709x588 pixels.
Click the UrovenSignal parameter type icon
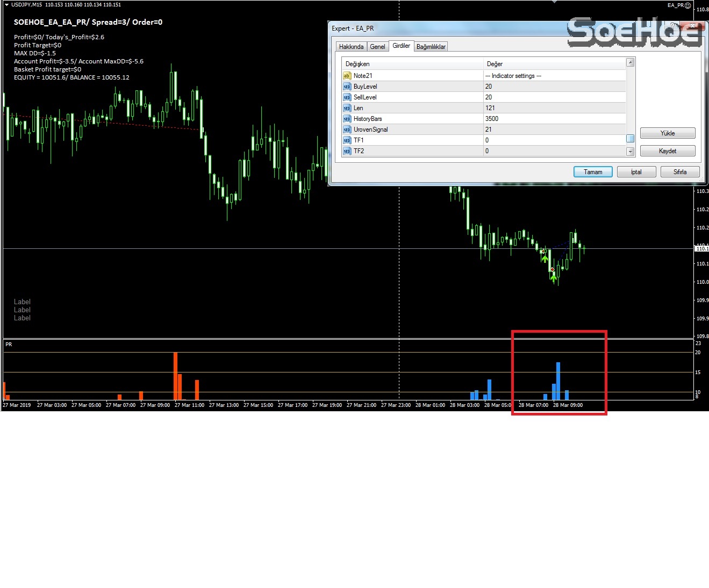point(347,130)
